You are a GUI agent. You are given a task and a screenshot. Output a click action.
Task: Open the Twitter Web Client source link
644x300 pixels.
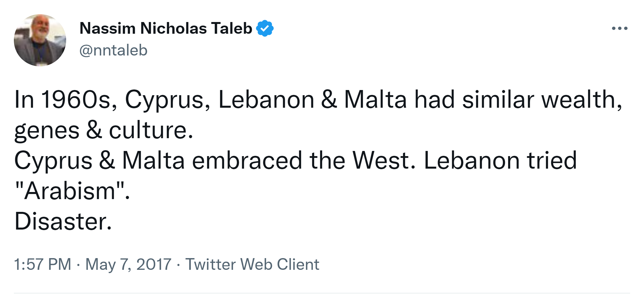click(252, 264)
